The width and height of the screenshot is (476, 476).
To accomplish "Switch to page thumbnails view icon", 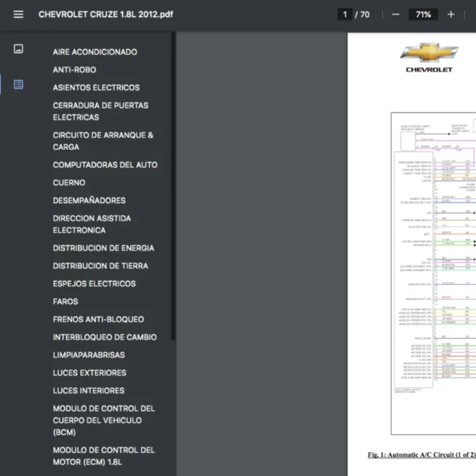I will click(18, 49).
